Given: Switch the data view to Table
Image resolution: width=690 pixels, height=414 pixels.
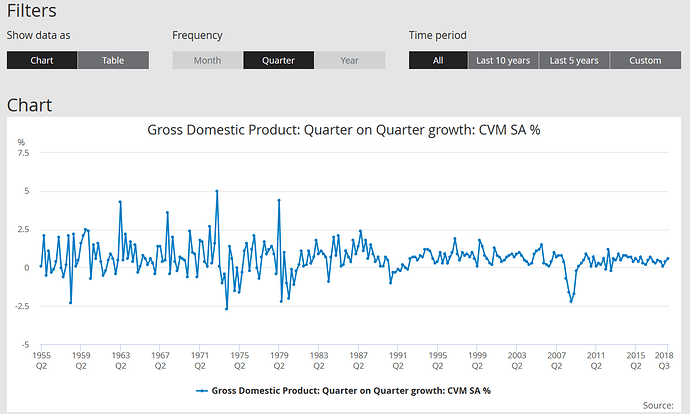Looking at the screenshot, I should [113, 60].
